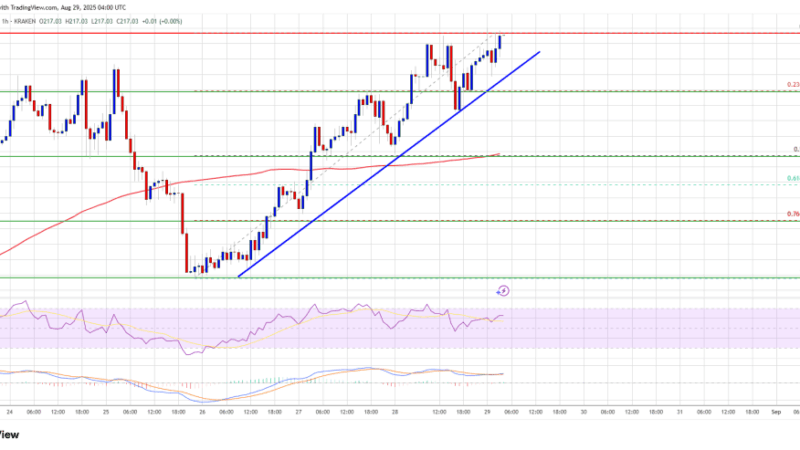This screenshot has width=800, height=450.
Task: Click the high price H217.03
Action: (x=77, y=21)
